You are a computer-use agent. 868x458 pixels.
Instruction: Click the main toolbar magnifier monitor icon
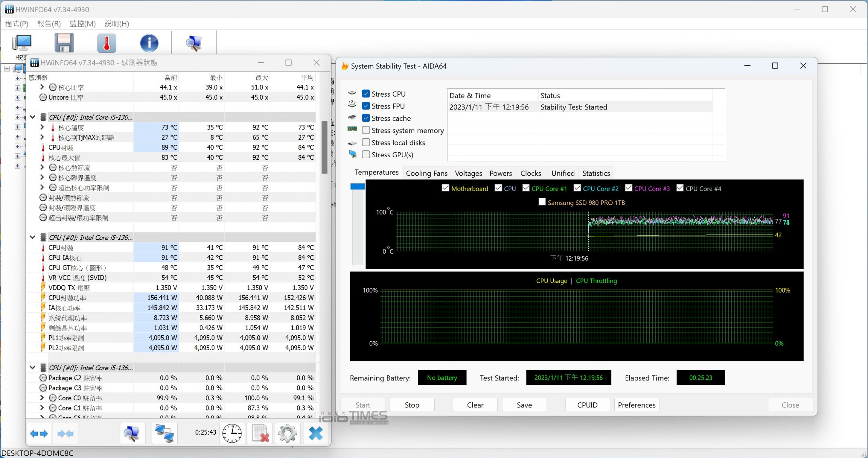coord(194,43)
